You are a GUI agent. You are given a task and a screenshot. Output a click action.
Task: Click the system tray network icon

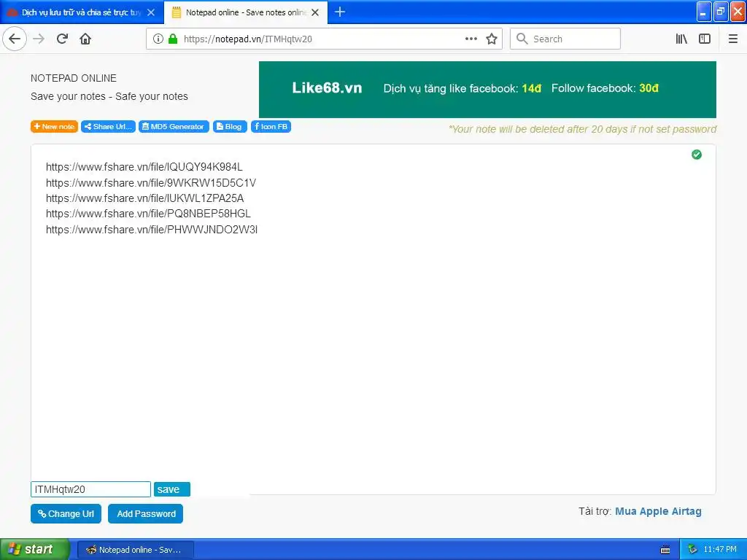pos(692,550)
